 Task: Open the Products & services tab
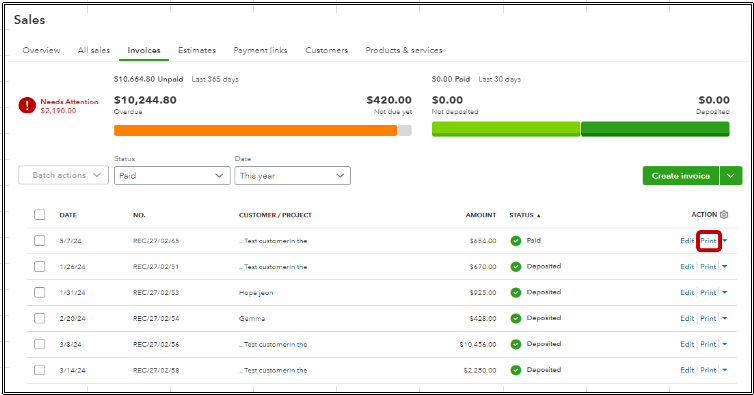tap(404, 50)
